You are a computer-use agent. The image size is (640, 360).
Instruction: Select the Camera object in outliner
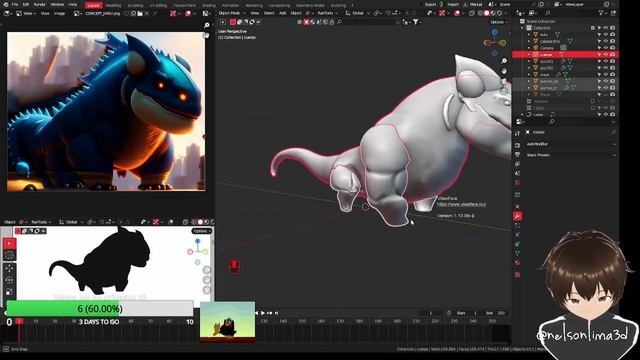coord(547,48)
